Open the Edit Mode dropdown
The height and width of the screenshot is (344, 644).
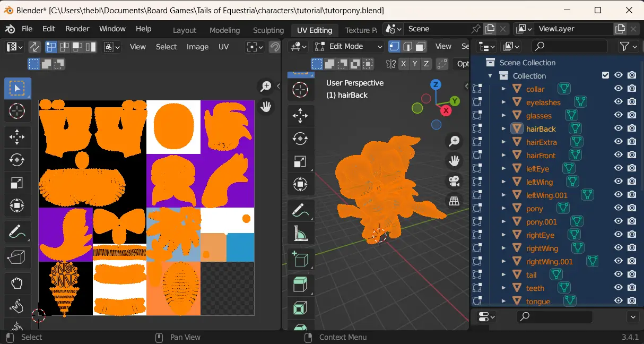pos(348,46)
